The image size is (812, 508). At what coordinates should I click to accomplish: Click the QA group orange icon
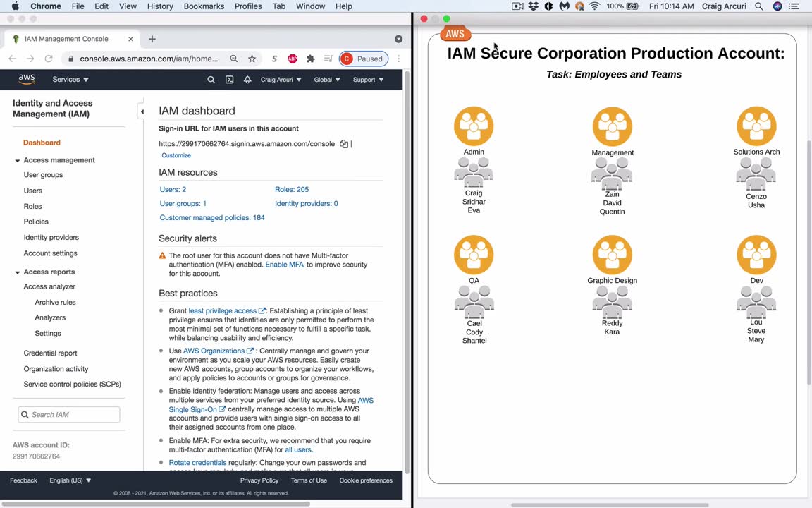click(x=474, y=255)
